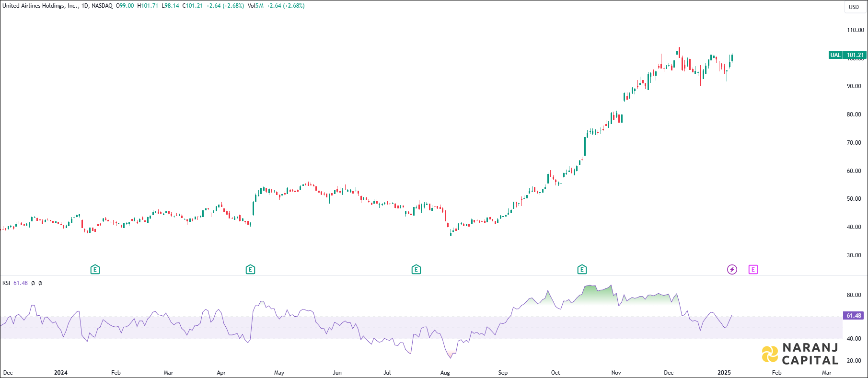Click the RSI 20.00 scale label

pos(854,361)
